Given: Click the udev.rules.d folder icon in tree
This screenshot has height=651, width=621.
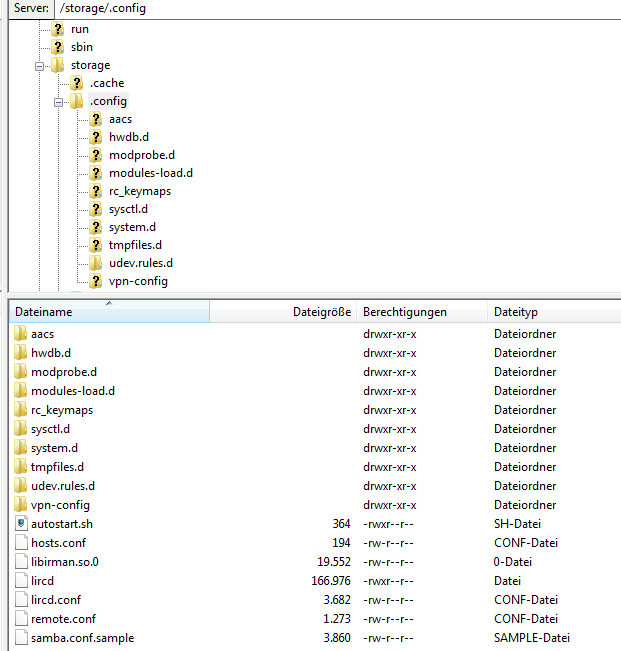Looking at the screenshot, I should point(96,263).
